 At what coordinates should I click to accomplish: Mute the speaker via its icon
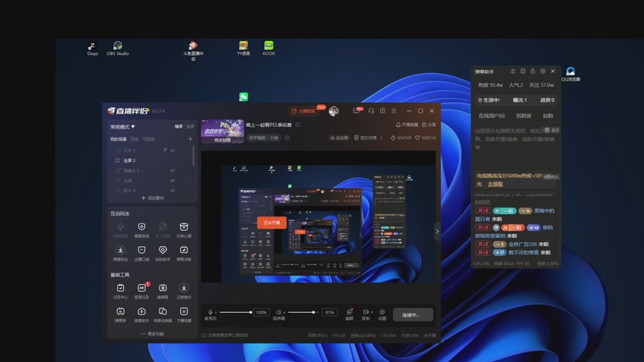pyautogui.click(x=279, y=312)
